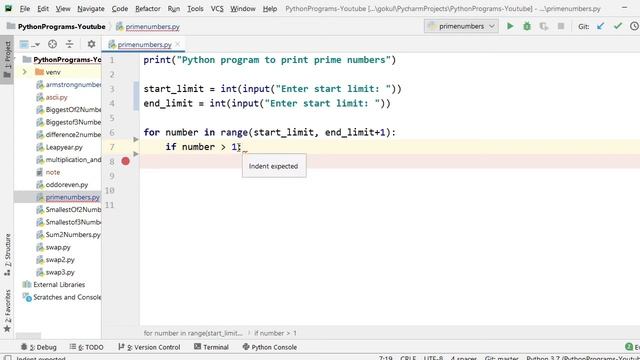Collapse all in project tree icon

pyautogui.click(x=70, y=44)
